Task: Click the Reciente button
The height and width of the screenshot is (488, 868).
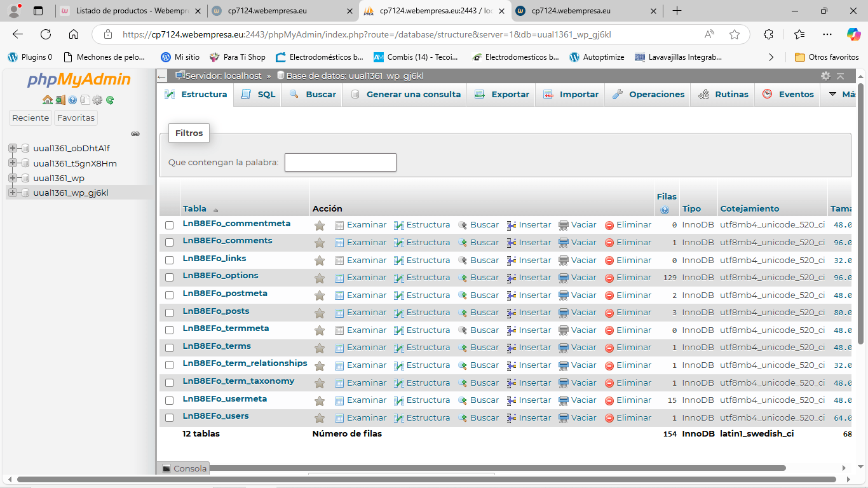Action: [31, 118]
